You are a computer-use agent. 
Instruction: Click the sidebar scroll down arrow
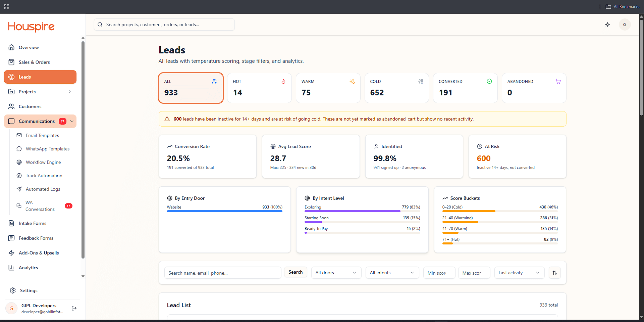click(x=83, y=276)
